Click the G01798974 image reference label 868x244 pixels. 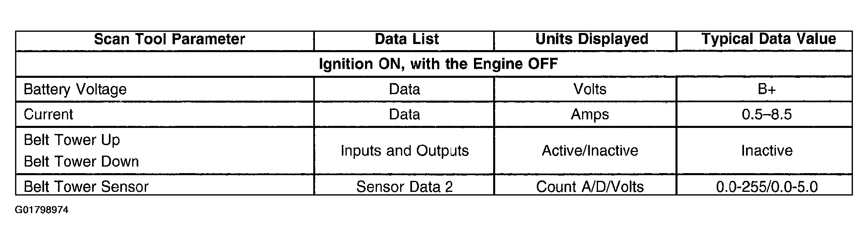point(42,210)
